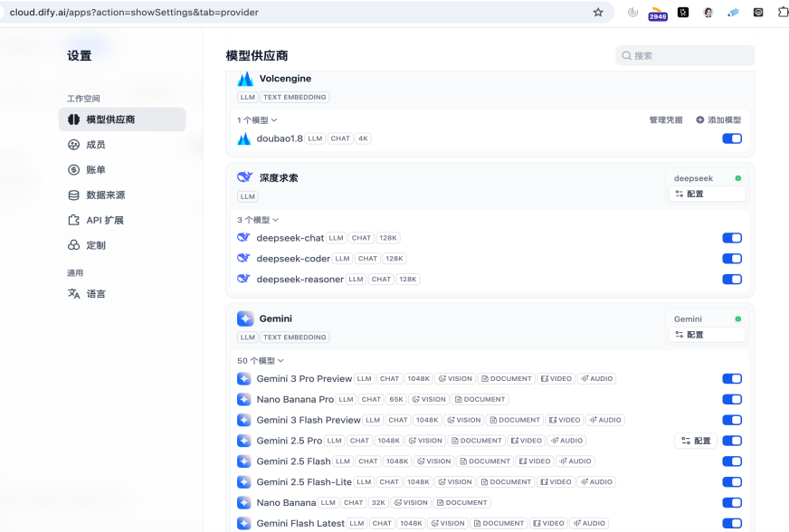Click the 账单 billing coin icon
The width and height of the screenshot is (789, 532).
point(74,170)
